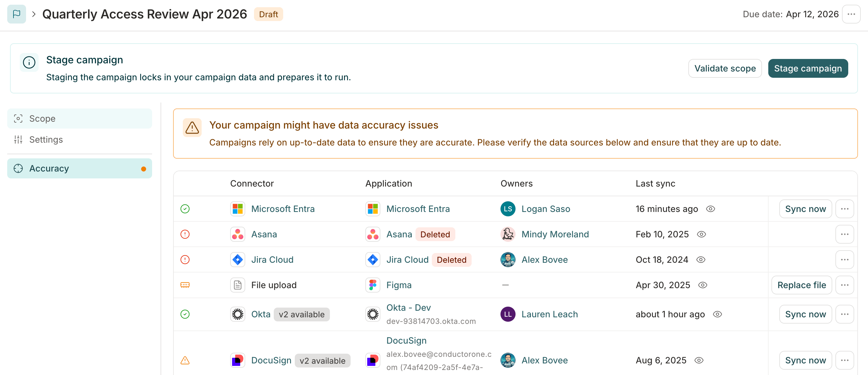The image size is (868, 375).
Task: Click the warning triangle in accuracy alert
Action: pos(192,128)
